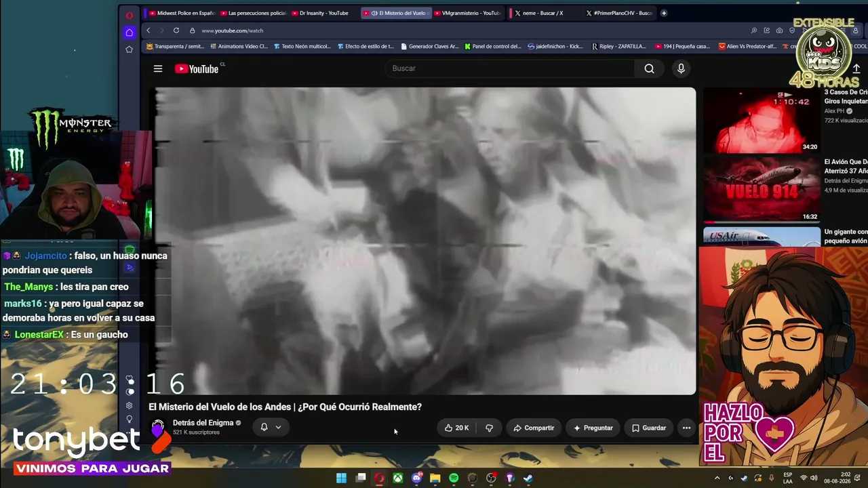This screenshot has height=488, width=868.
Task: Go to the YouTube home logo
Action: tap(197, 68)
